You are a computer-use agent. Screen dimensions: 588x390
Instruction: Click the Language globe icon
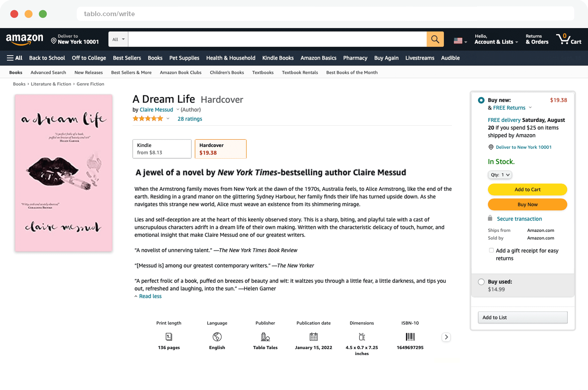(217, 337)
